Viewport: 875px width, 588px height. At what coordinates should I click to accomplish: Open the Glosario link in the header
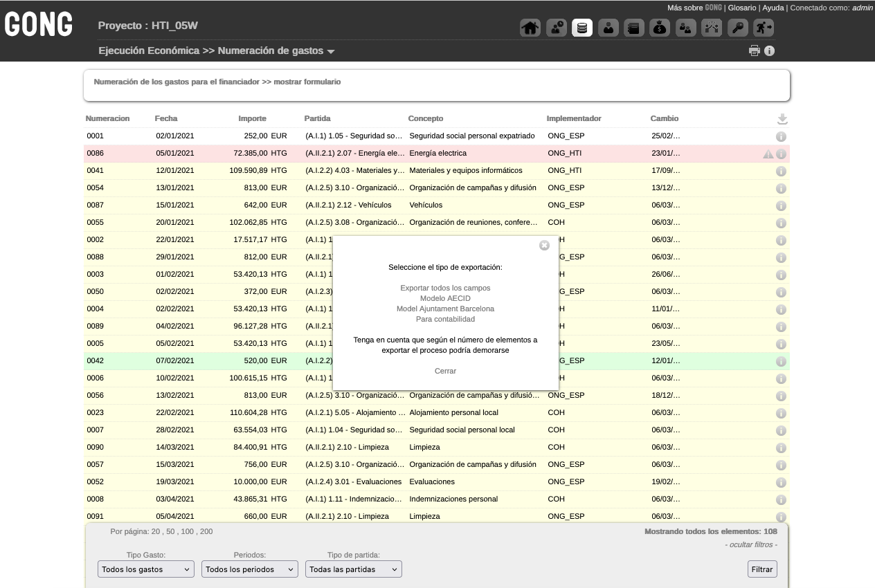coord(742,8)
